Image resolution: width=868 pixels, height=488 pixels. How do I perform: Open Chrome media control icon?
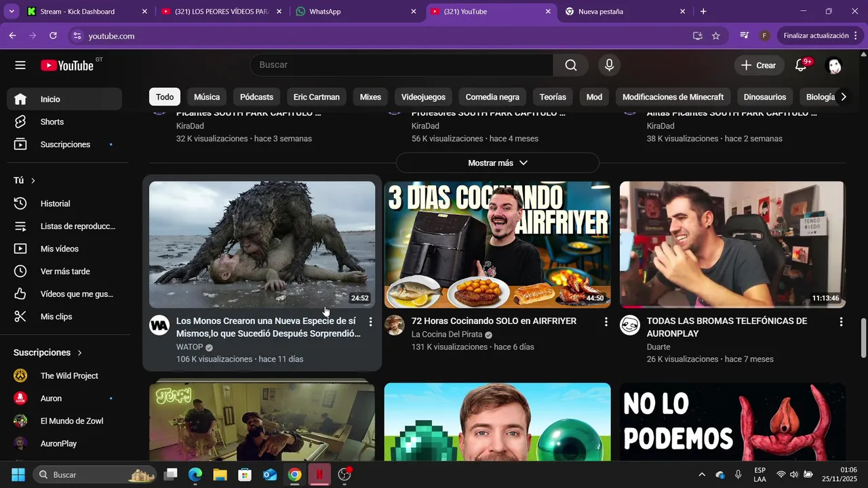(745, 36)
